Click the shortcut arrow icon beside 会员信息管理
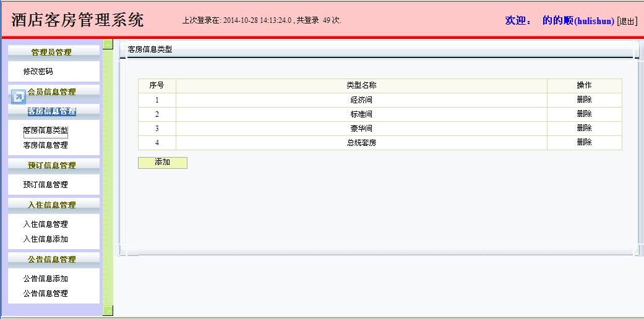The image size is (644, 319). 19,97
